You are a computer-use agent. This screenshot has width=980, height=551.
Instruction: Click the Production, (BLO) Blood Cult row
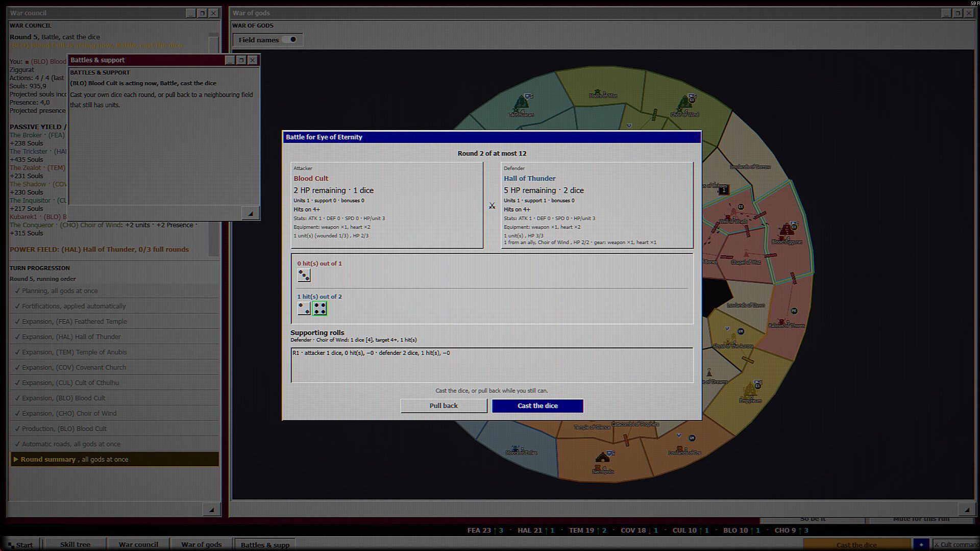point(115,429)
